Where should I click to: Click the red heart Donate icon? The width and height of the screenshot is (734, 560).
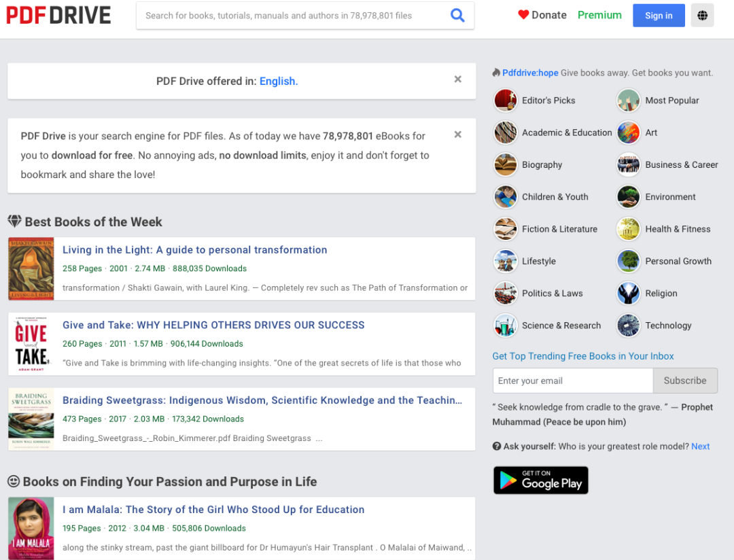point(523,15)
